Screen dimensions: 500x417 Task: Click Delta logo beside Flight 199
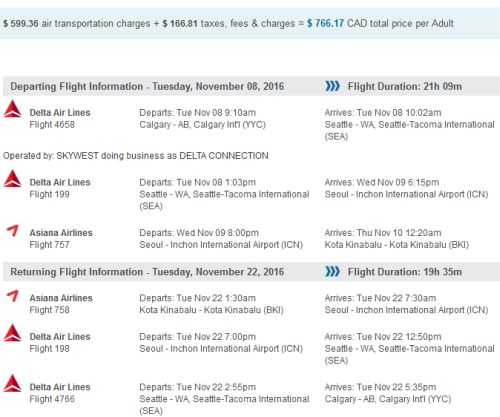point(12,178)
